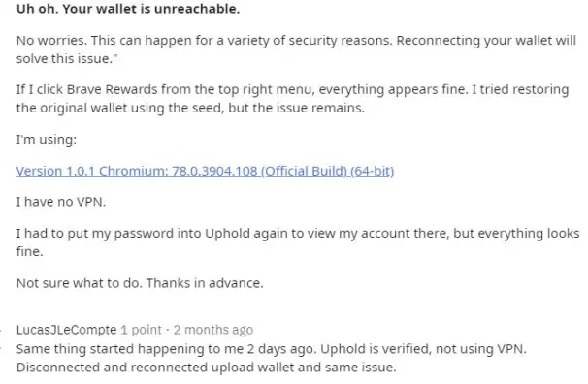588x384 pixels.
Task: Click the "Disconnected and reconnected" comment line
Action: click(207, 368)
